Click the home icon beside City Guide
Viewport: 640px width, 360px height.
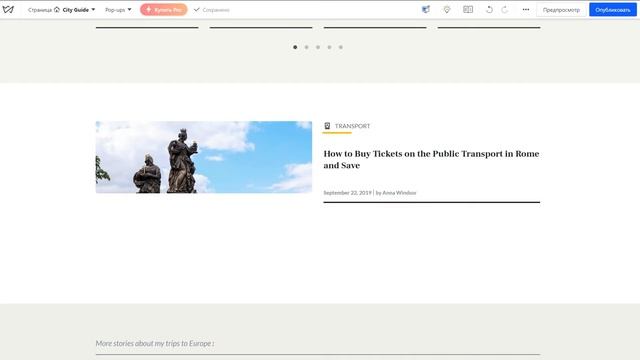pos(57,9)
